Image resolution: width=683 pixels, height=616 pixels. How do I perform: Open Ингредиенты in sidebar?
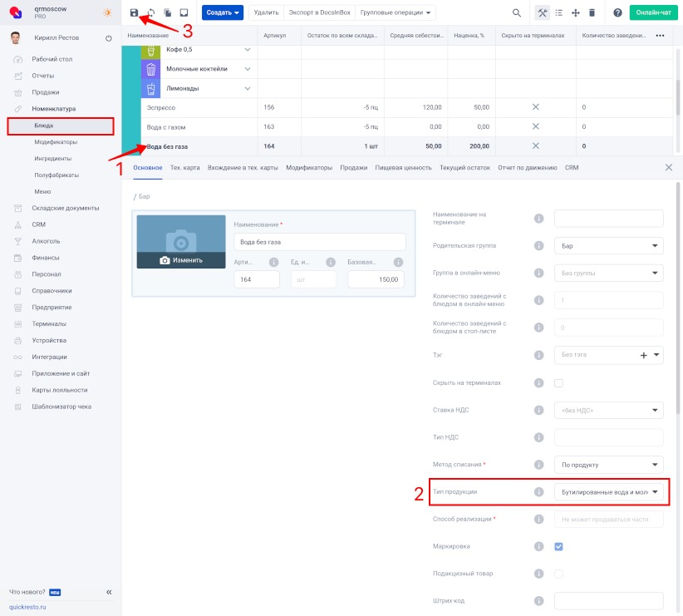pos(52,159)
